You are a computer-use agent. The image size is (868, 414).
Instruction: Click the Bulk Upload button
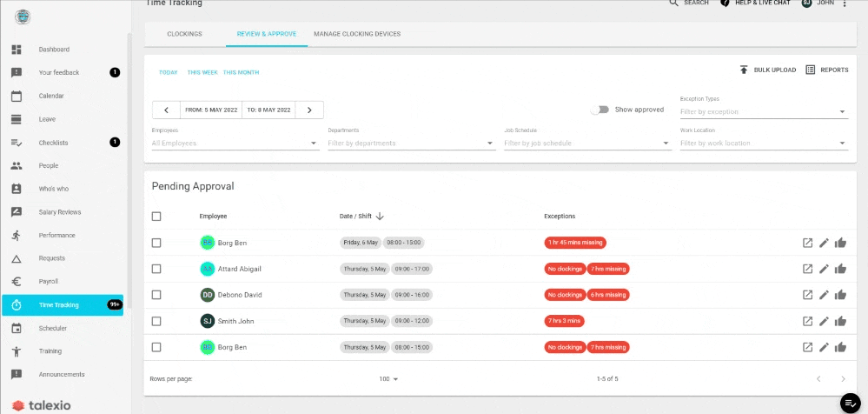pos(768,70)
